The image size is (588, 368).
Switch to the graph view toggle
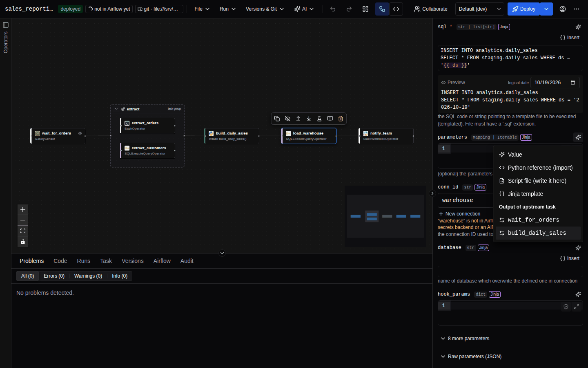382,9
